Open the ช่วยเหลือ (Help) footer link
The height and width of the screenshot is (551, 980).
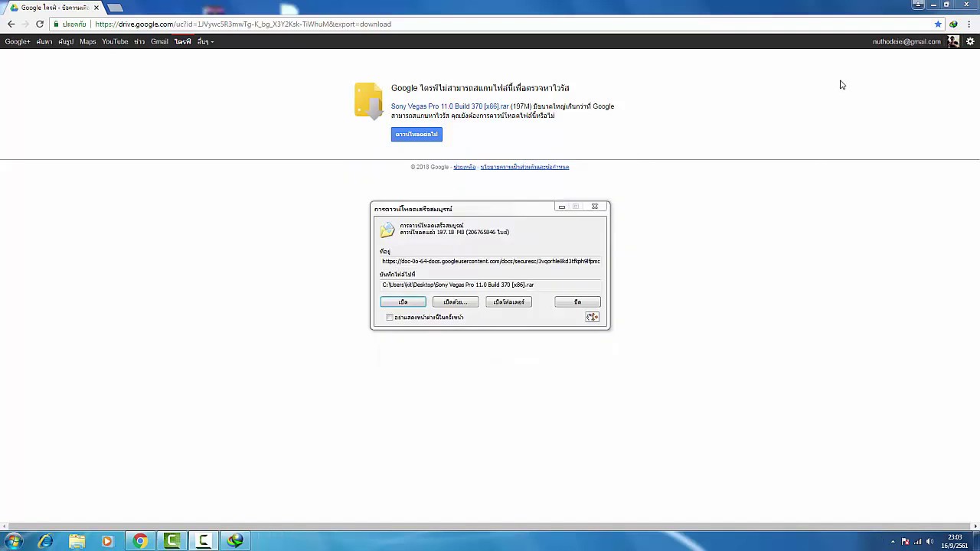(464, 167)
